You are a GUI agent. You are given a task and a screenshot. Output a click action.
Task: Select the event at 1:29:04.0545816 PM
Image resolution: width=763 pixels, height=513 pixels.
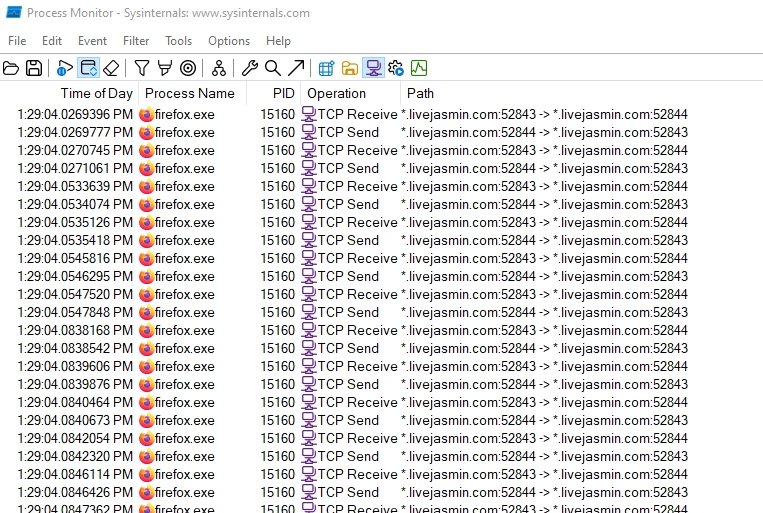pos(382,258)
